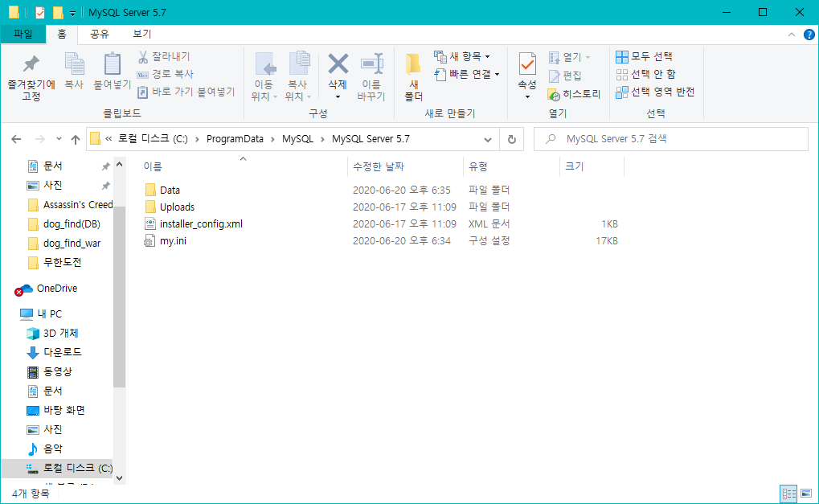The width and height of the screenshot is (819, 504).
Task: Select OneDrive in navigation pane
Action: [x=47, y=289]
